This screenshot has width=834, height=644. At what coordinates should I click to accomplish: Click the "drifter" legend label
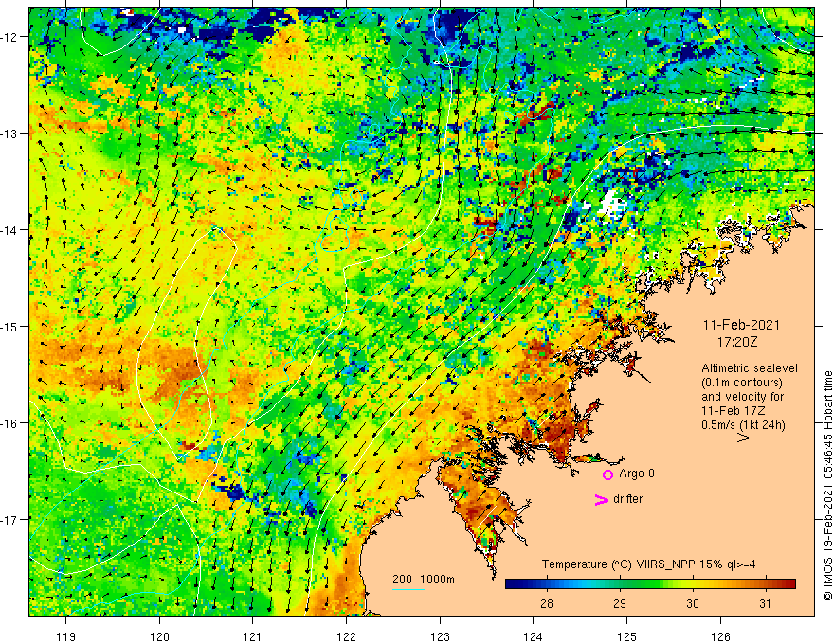627,499
